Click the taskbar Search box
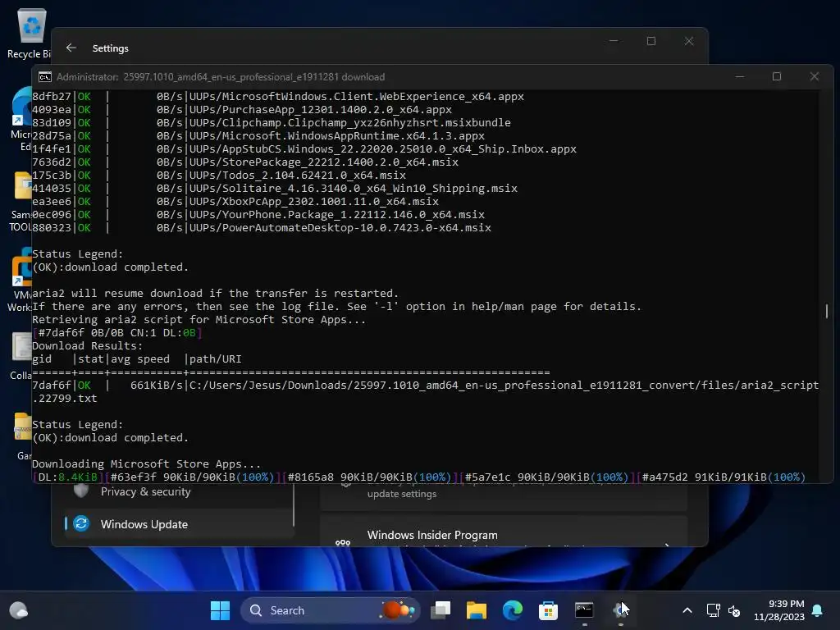 coord(330,610)
